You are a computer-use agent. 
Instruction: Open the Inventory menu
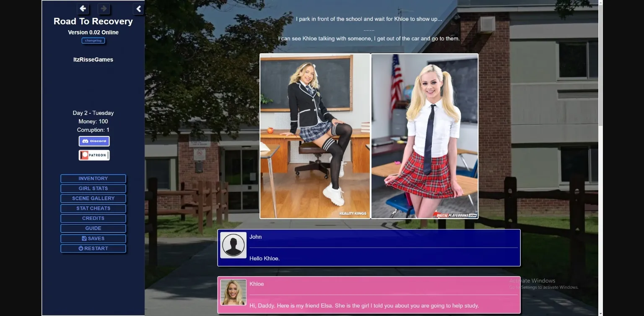(93, 179)
